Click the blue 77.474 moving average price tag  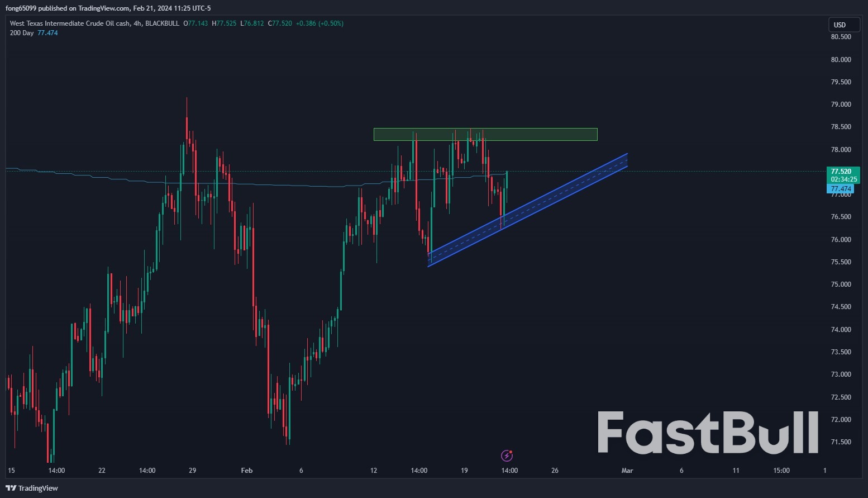tap(840, 189)
